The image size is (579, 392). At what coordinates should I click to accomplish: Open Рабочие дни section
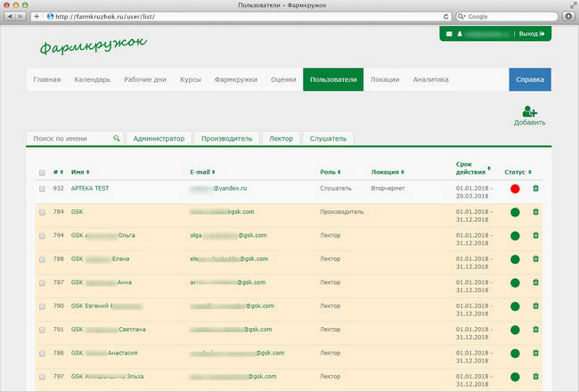(145, 79)
